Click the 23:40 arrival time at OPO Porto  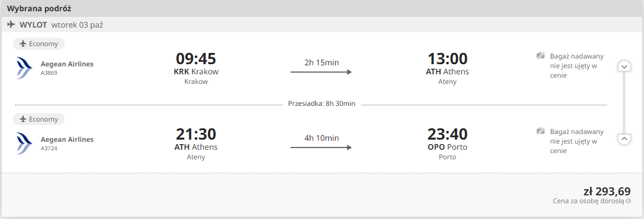447,134
